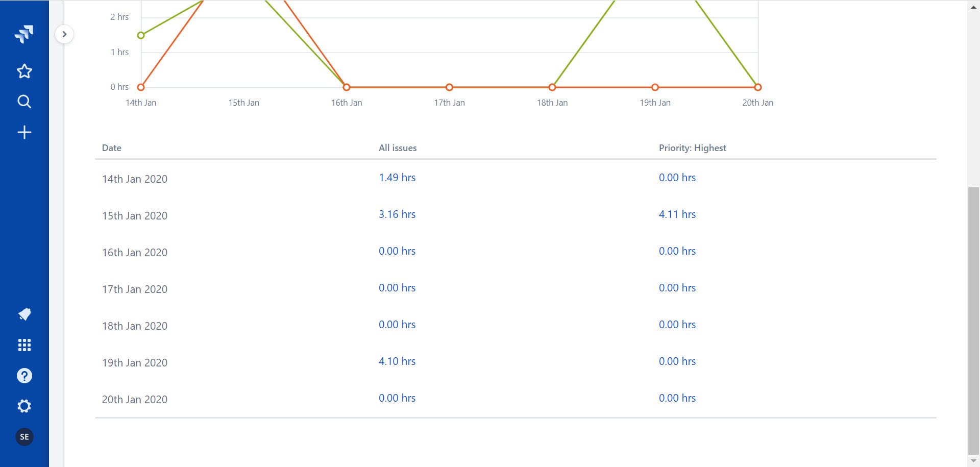
Task: Open the notifications feedback icon
Action: pos(24,314)
